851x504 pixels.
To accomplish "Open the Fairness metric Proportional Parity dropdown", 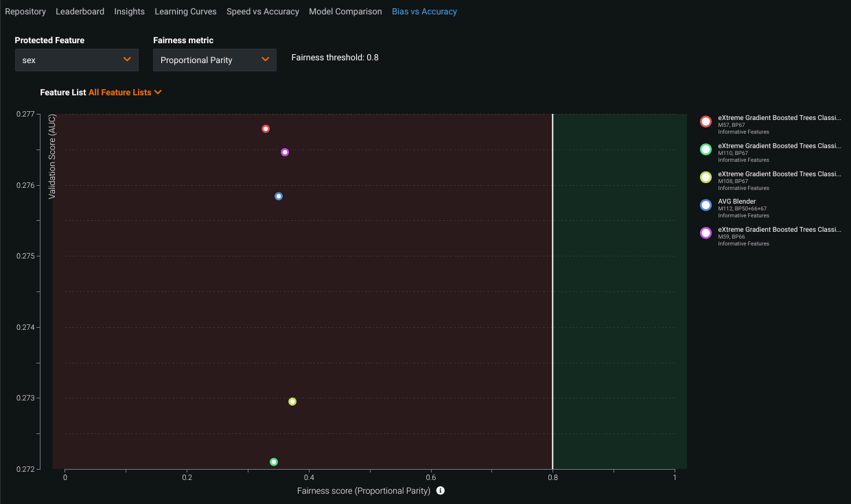I will coord(214,60).
